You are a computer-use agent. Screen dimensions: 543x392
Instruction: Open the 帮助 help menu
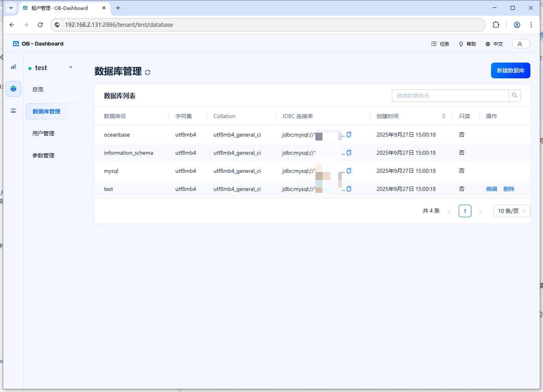(x=467, y=44)
